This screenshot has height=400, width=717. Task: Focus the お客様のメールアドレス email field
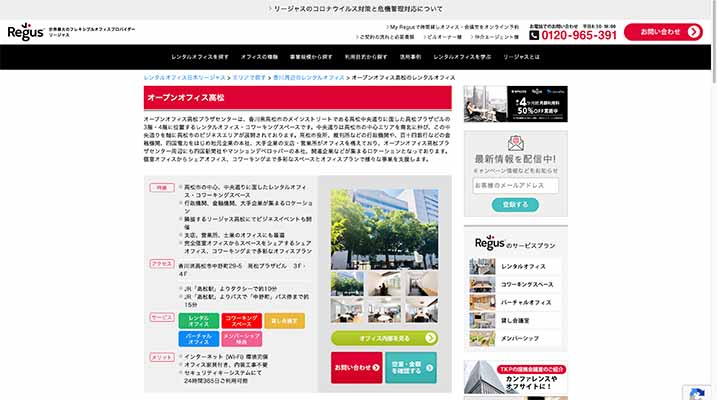(x=516, y=186)
